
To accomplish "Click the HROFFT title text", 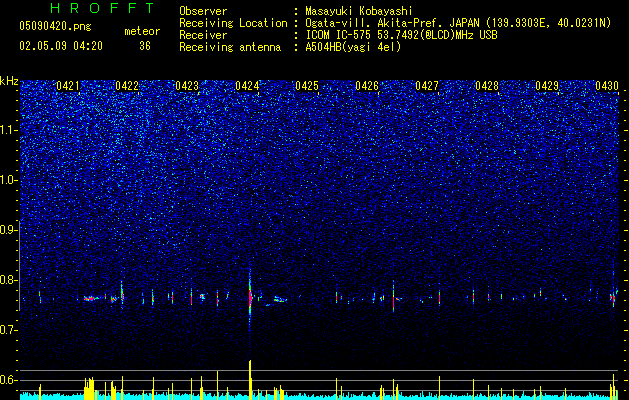I will pos(103,8).
